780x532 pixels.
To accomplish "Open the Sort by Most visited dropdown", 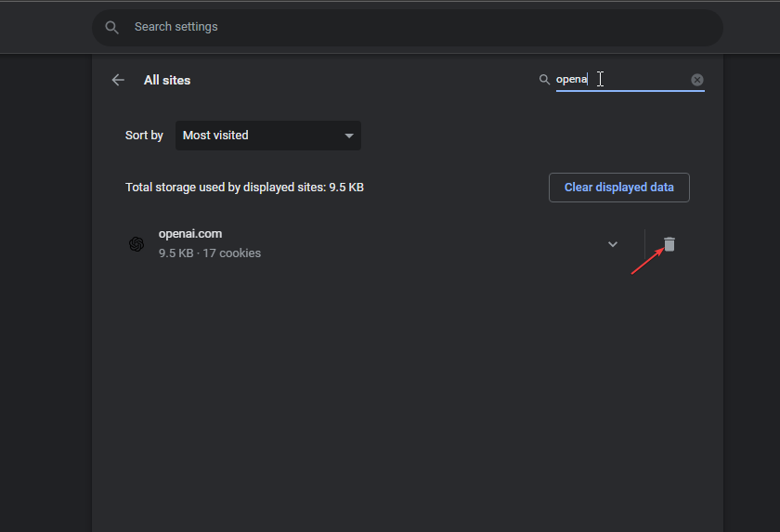I will tap(268, 136).
